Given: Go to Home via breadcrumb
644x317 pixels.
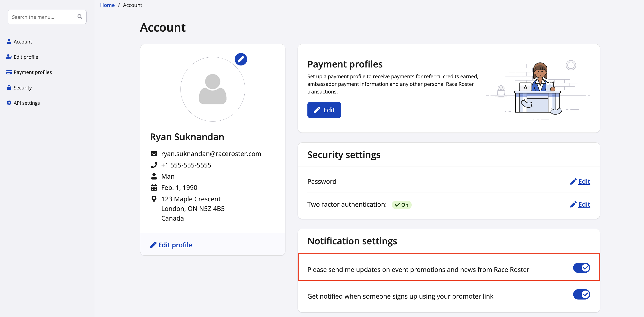Looking at the screenshot, I should pos(107,5).
